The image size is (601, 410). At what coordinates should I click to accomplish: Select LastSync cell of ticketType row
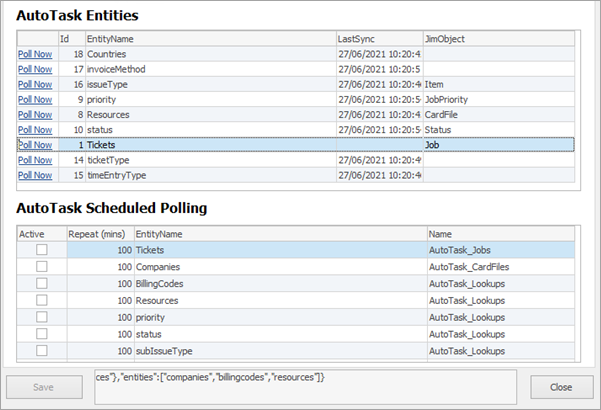pyautogui.click(x=380, y=160)
